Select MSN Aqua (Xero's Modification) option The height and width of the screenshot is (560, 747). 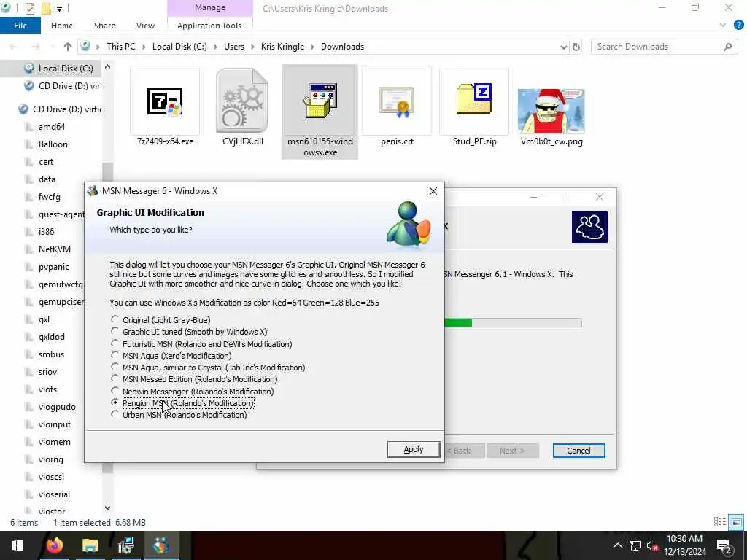pyautogui.click(x=115, y=355)
